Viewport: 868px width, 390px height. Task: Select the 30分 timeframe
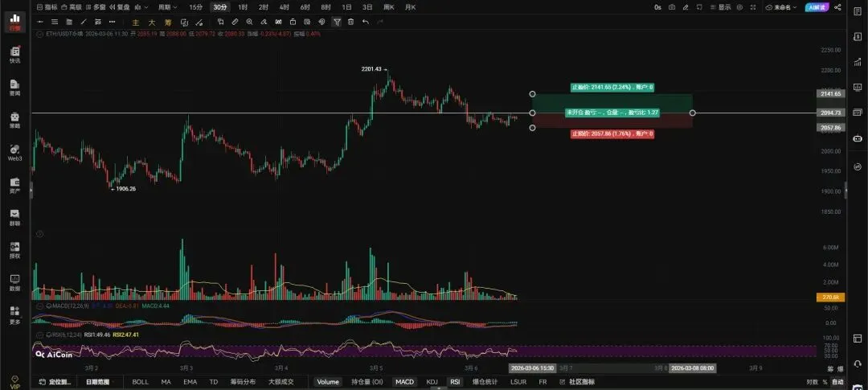coord(220,7)
